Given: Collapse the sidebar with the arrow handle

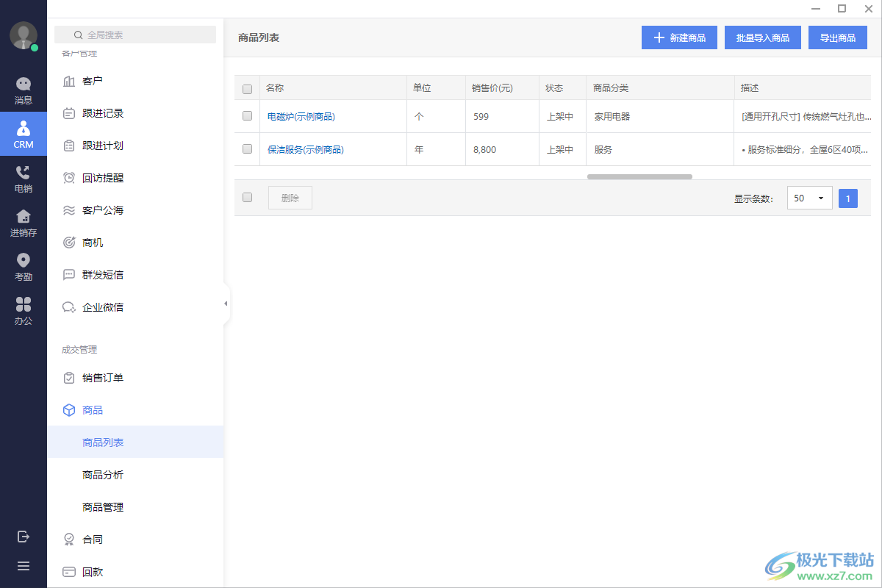Looking at the screenshot, I should [x=226, y=304].
